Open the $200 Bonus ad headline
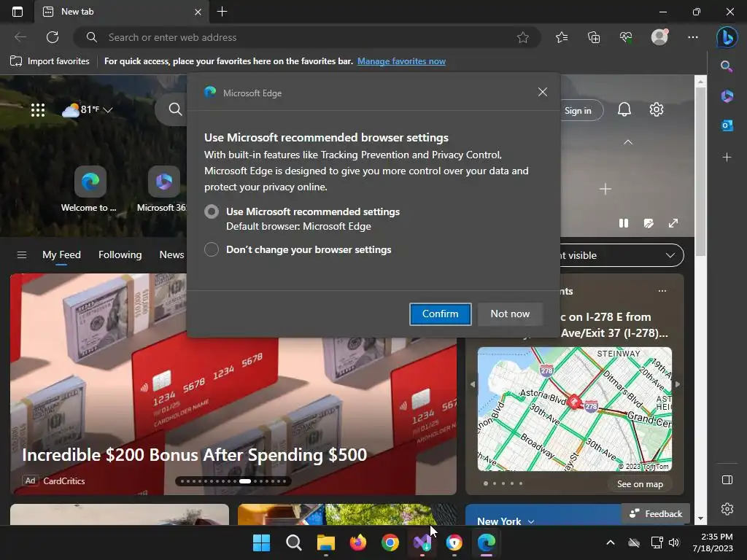This screenshot has width=747, height=560. [x=194, y=455]
